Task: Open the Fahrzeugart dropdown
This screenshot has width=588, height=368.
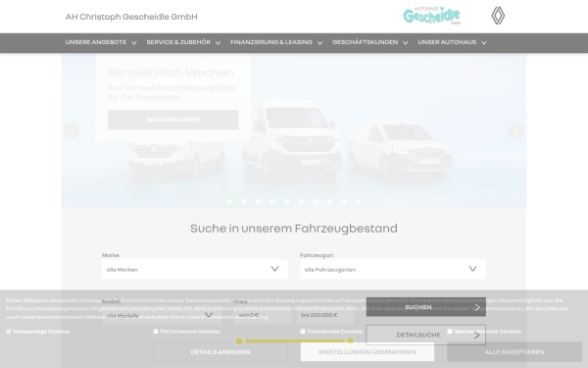Action: click(393, 269)
